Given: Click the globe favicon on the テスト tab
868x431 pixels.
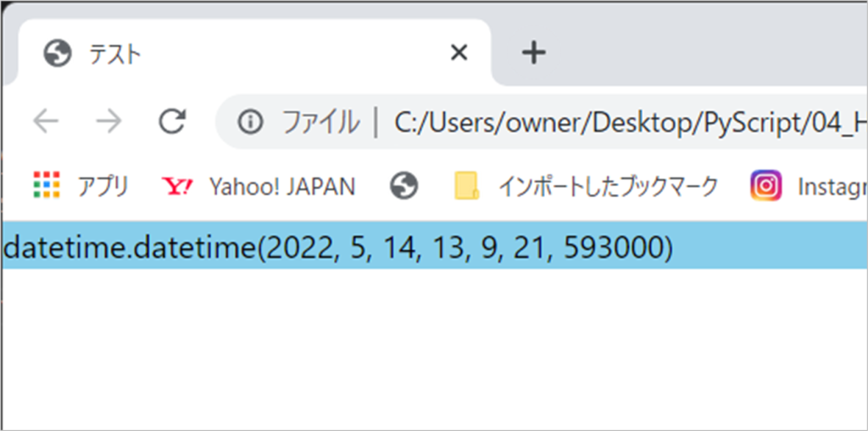Looking at the screenshot, I should (57, 54).
